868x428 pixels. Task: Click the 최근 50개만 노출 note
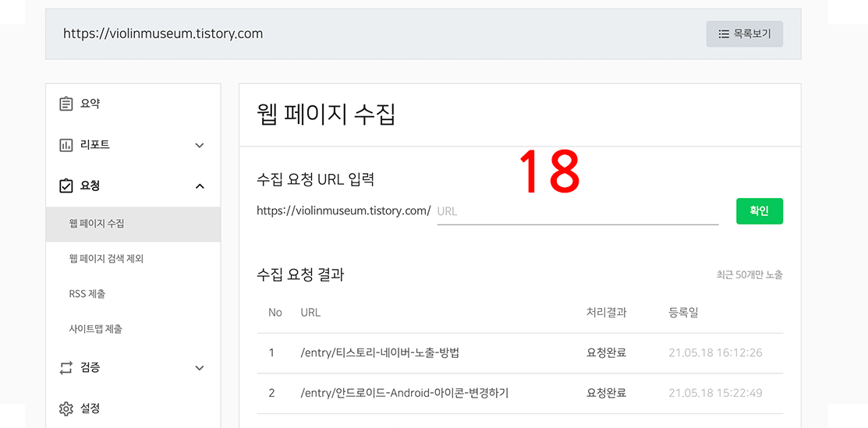coord(749,274)
